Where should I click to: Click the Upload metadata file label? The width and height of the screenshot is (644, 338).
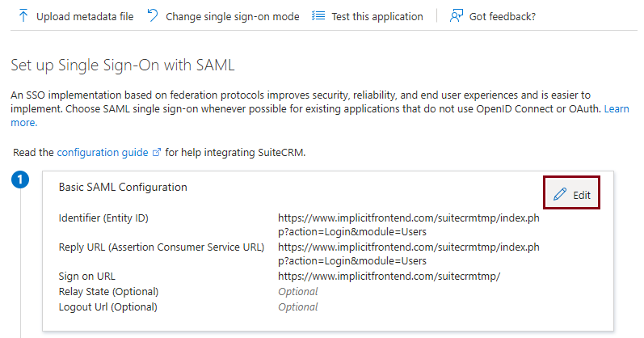click(x=85, y=16)
